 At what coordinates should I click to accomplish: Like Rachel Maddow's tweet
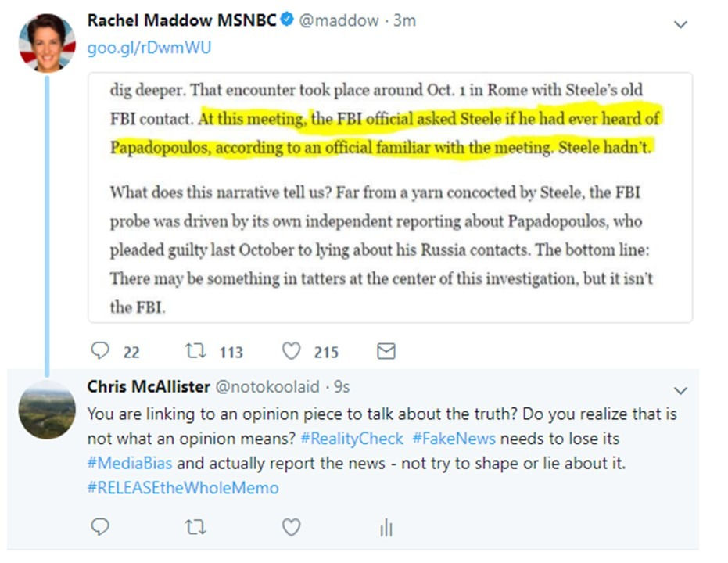291,352
